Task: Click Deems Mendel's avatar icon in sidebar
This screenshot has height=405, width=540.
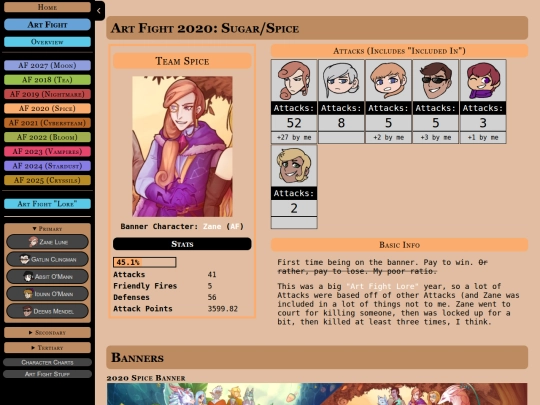Action: [27, 311]
